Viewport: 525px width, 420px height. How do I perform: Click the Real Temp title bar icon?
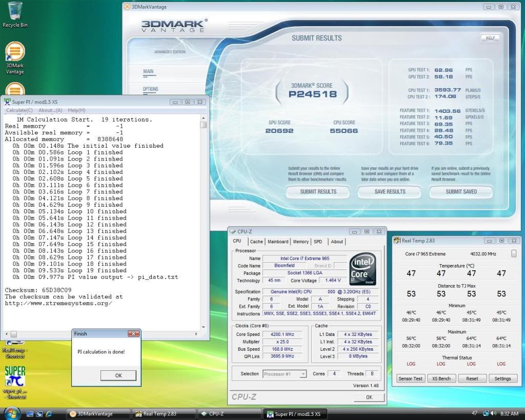click(397, 241)
